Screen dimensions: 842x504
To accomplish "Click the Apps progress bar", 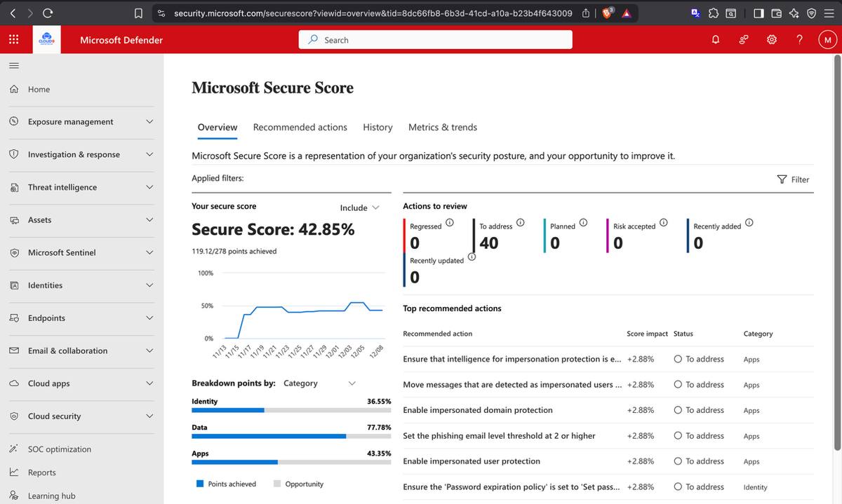I will pyautogui.click(x=291, y=462).
